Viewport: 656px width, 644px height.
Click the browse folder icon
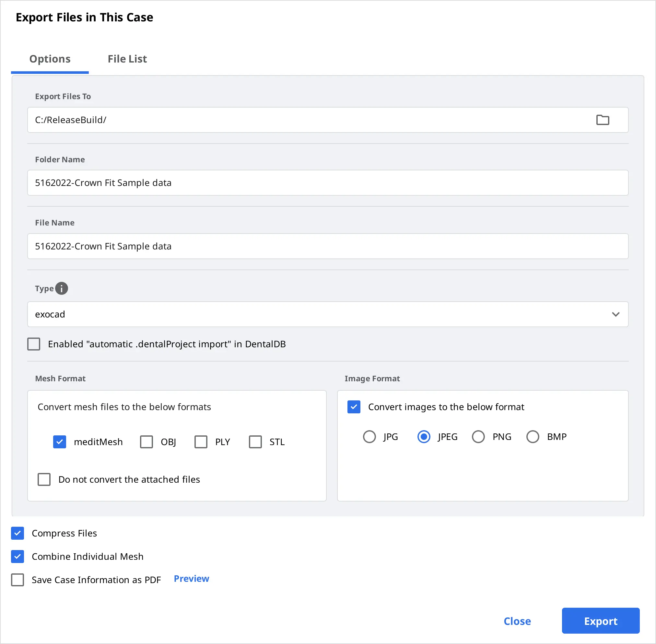click(x=602, y=120)
